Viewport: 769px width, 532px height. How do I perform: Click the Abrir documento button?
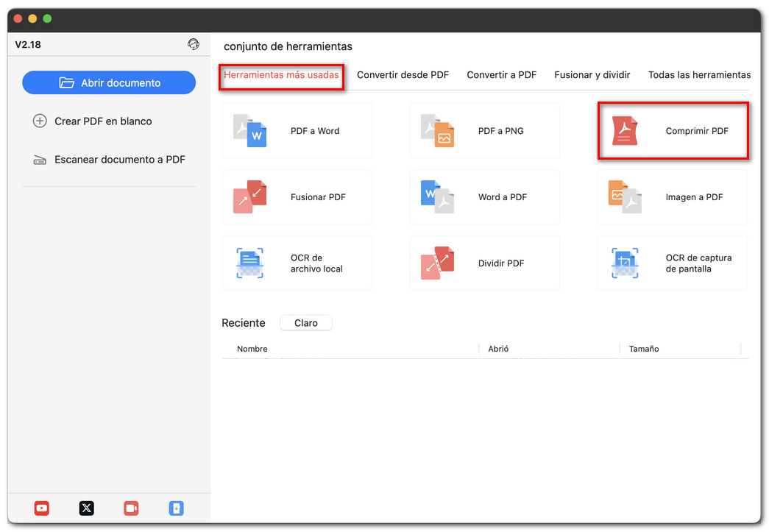click(108, 82)
